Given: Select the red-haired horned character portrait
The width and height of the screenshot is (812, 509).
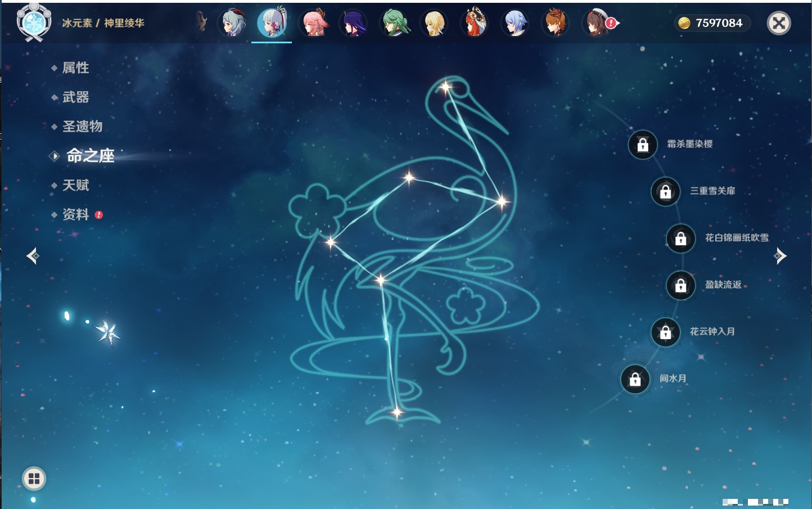Looking at the screenshot, I should [474, 23].
